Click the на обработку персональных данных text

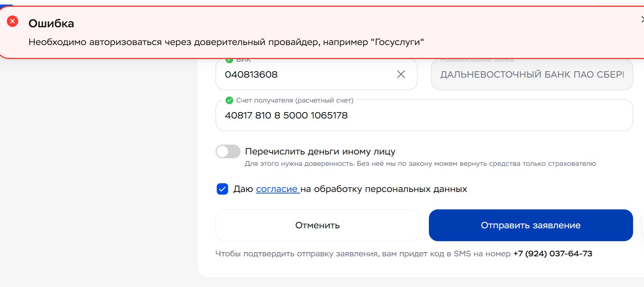coord(384,189)
